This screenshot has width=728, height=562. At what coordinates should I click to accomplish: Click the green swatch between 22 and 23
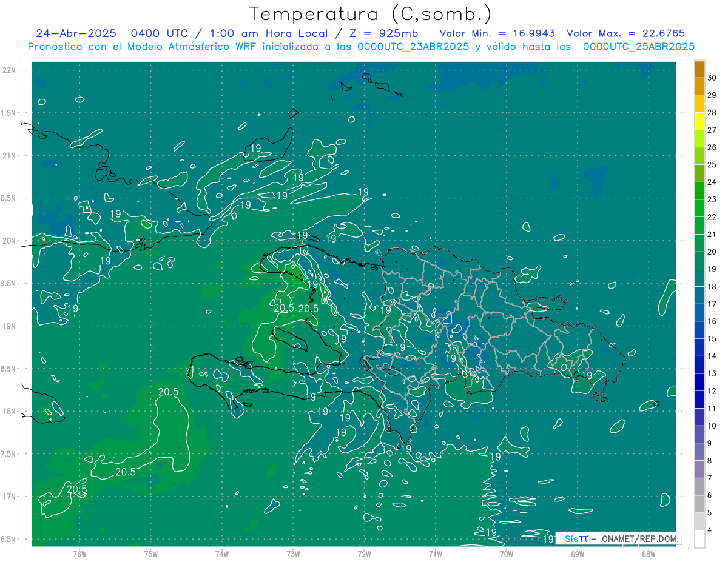[699, 208]
